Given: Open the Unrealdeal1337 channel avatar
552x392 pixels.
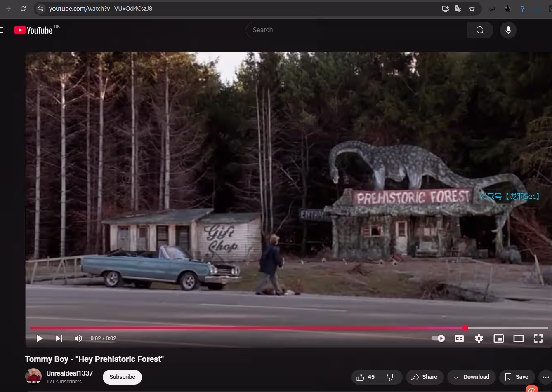Looking at the screenshot, I should pyautogui.click(x=33, y=377).
